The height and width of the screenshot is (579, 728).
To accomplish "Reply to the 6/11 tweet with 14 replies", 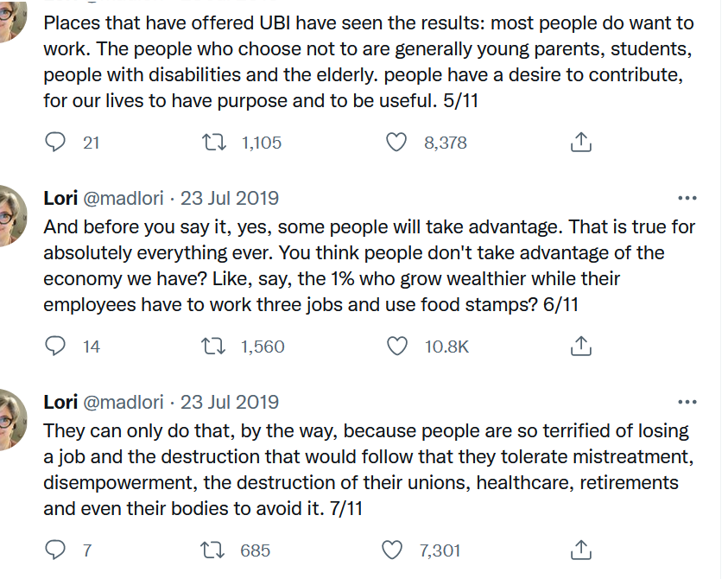I will [55, 347].
